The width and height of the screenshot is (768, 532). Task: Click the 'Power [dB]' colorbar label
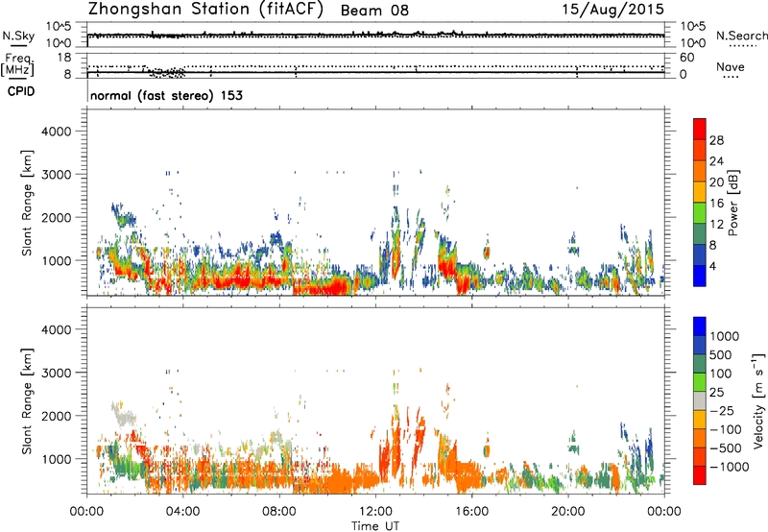732,203
